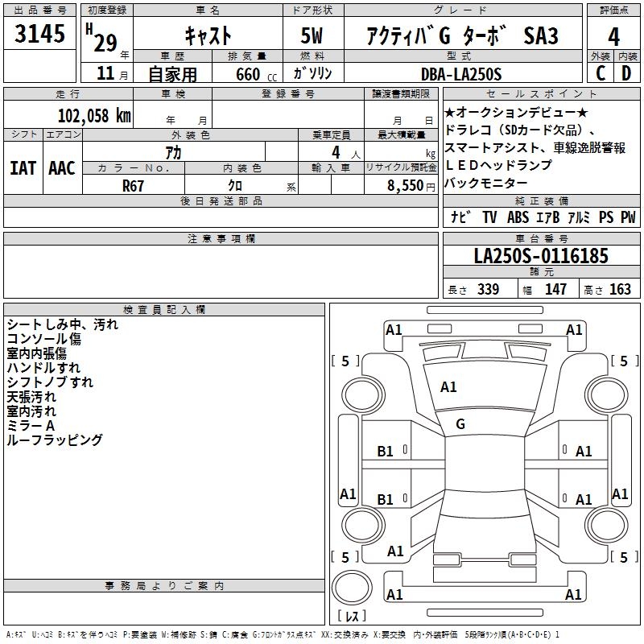Click the air conditioner value AAC
The height and width of the screenshot is (644, 644).
[62, 168]
